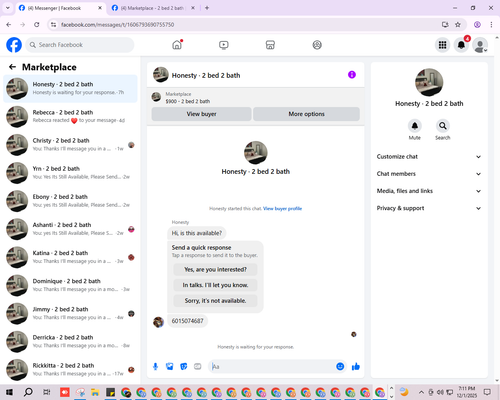Open the Ashanti - 2 bed 2 bath conversation
This screenshot has height=400, width=500.
pyautogui.click(x=70, y=229)
